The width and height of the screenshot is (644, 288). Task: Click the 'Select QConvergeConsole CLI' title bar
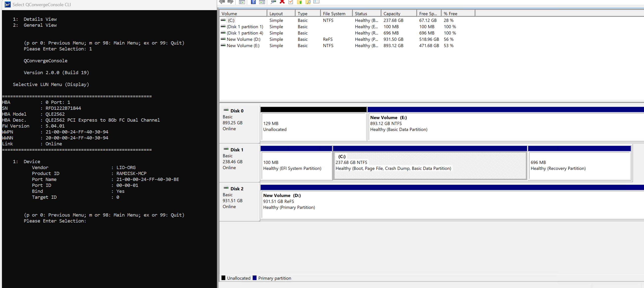pos(109,4)
